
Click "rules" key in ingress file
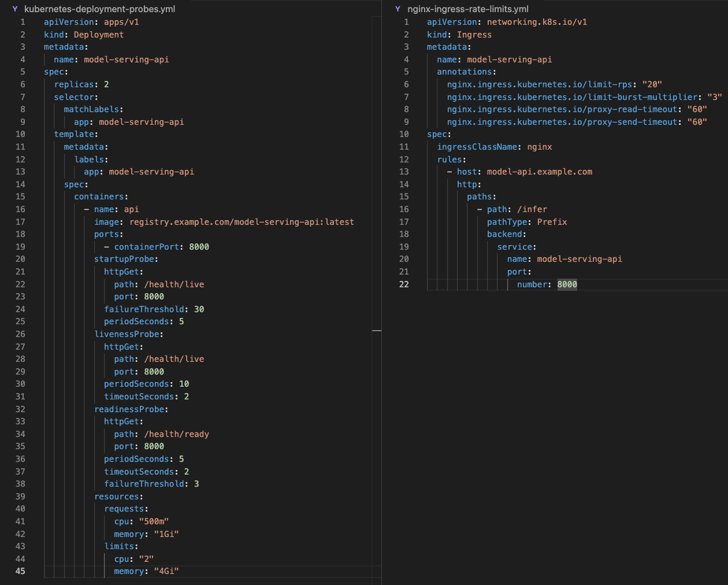[450, 160]
